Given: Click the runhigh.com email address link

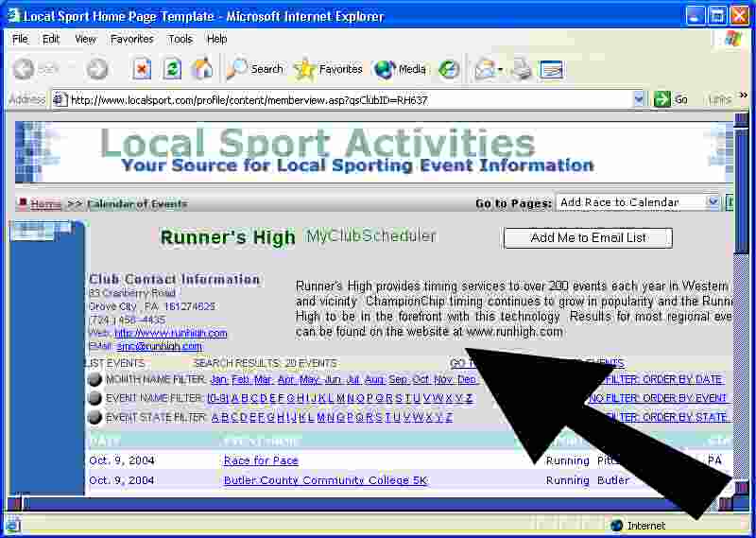Looking at the screenshot, I should point(160,346).
